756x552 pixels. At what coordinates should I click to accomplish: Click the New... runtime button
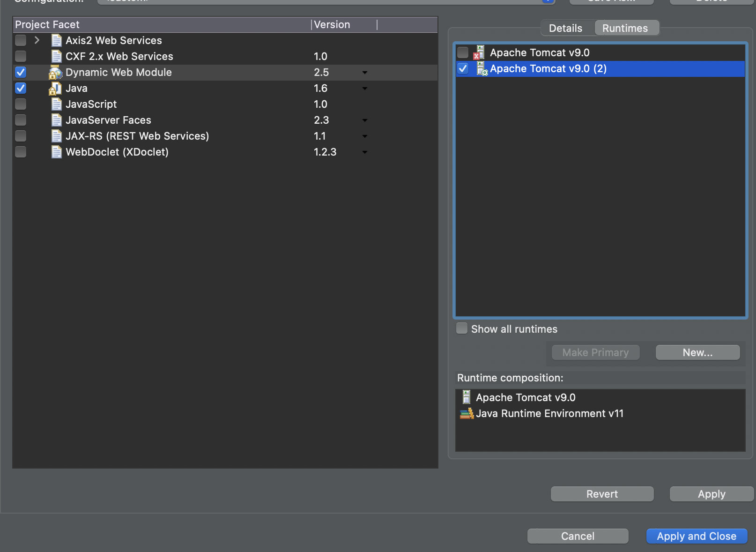click(698, 352)
